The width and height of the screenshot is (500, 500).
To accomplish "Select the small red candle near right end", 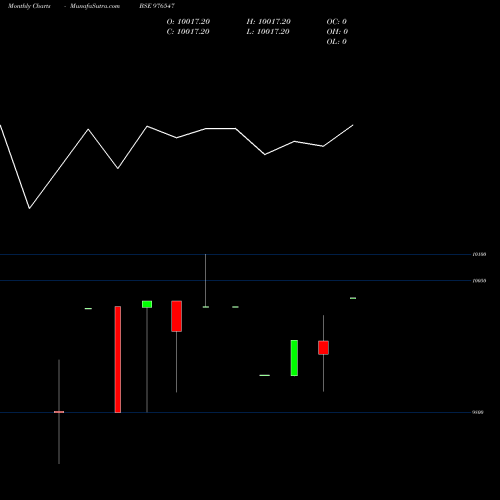I will [x=323, y=348].
